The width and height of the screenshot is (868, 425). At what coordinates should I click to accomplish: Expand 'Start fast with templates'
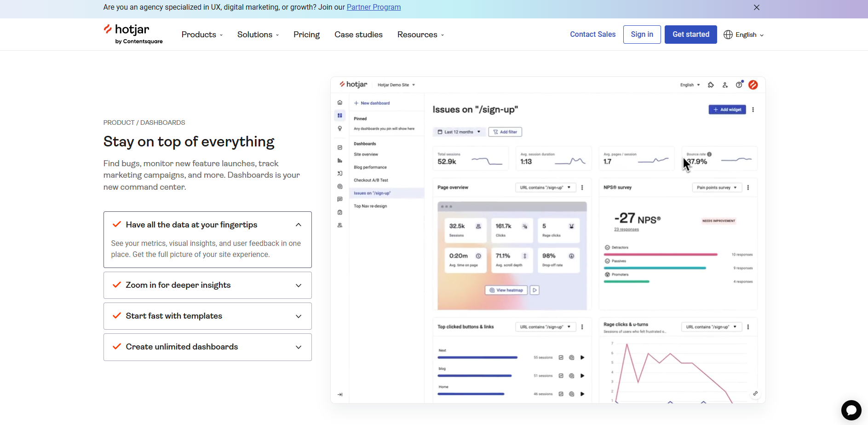[207, 316]
